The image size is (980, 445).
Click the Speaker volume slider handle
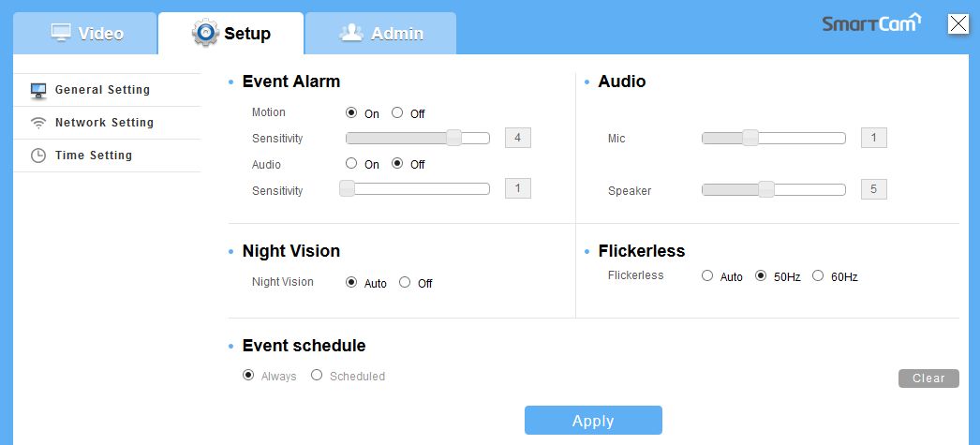(x=766, y=189)
